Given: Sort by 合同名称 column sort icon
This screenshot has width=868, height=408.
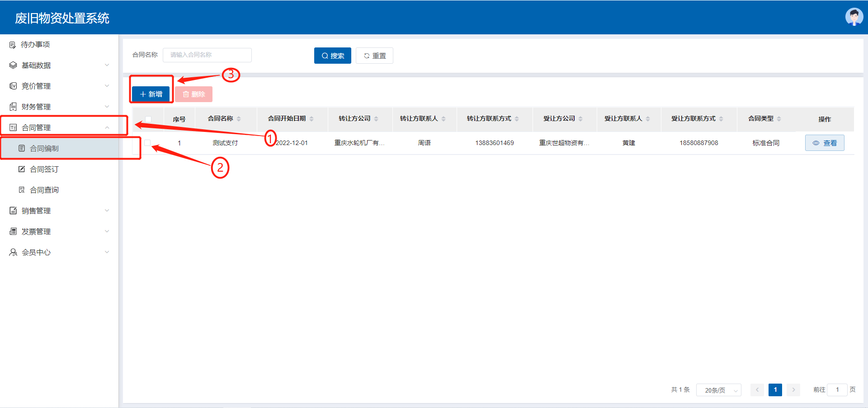Looking at the screenshot, I should coord(239,119).
